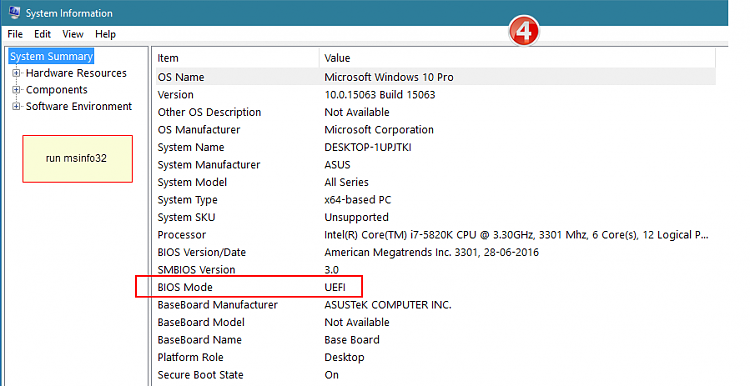Select the BIOS Mode row label

(x=185, y=287)
